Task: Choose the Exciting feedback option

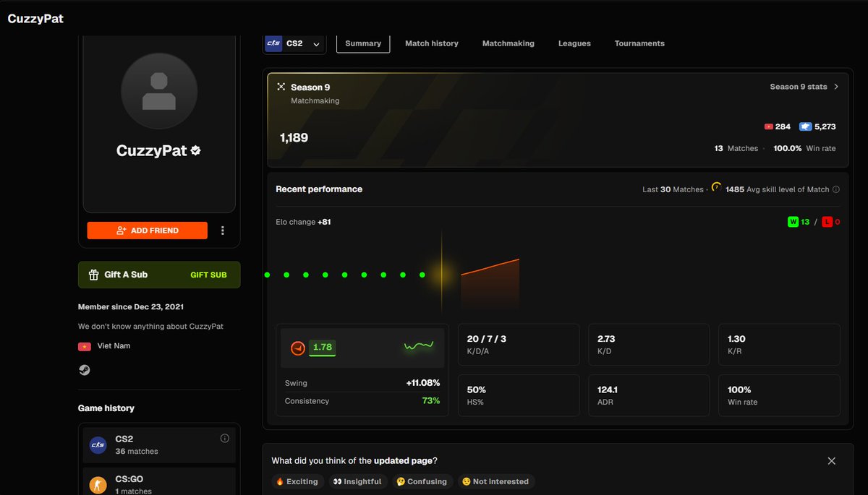Action: coord(297,481)
